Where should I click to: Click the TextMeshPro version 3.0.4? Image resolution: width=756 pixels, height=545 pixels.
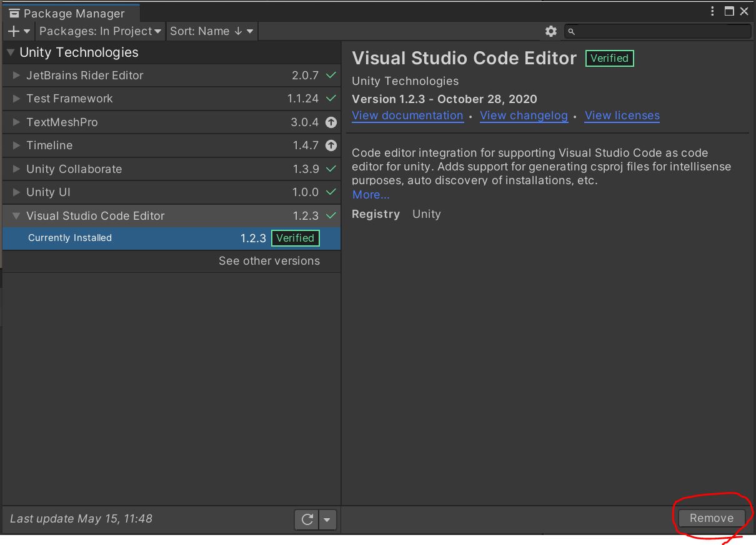(305, 122)
